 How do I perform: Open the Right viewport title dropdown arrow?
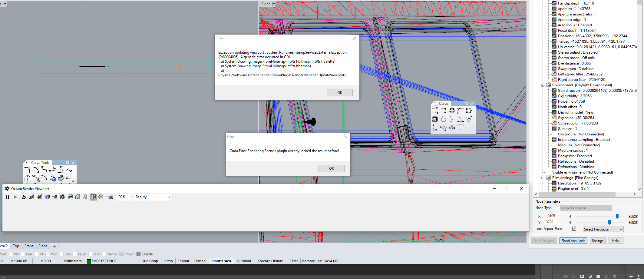pos(274,4)
